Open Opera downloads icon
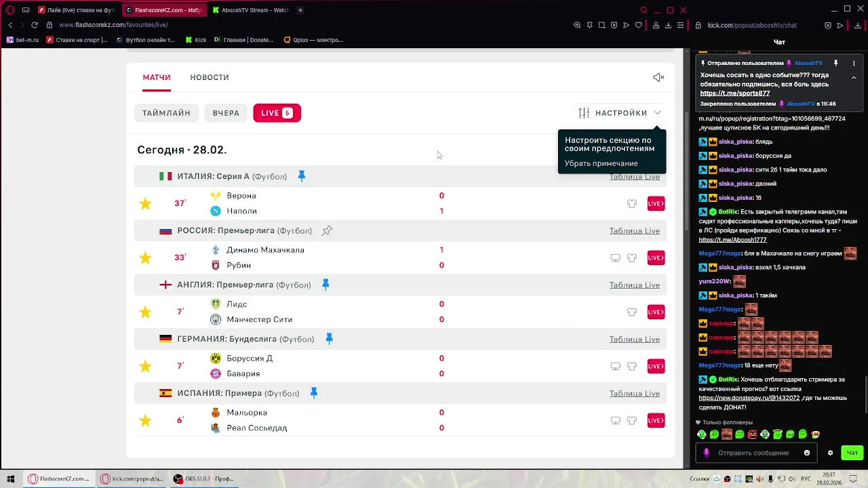The width and height of the screenshot is (868, 488). coord(668,25)
